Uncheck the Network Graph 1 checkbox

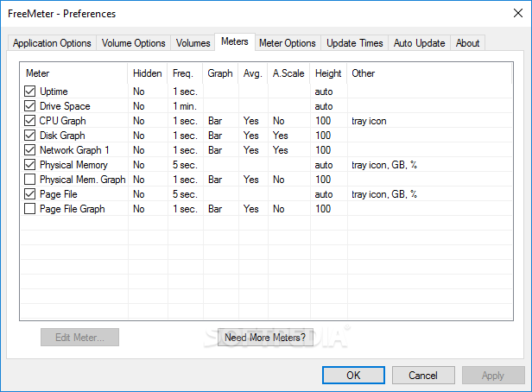[30, 150]
